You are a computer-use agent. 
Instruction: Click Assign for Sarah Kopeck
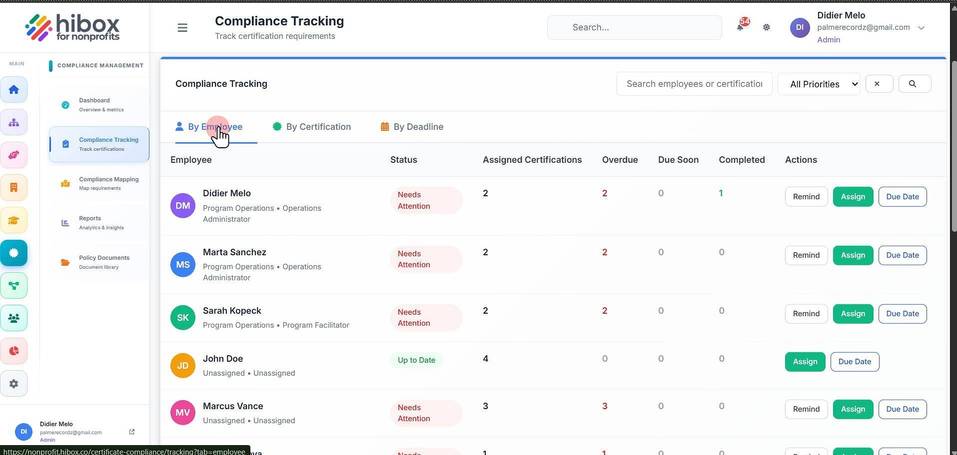click(x=853, y=314)
